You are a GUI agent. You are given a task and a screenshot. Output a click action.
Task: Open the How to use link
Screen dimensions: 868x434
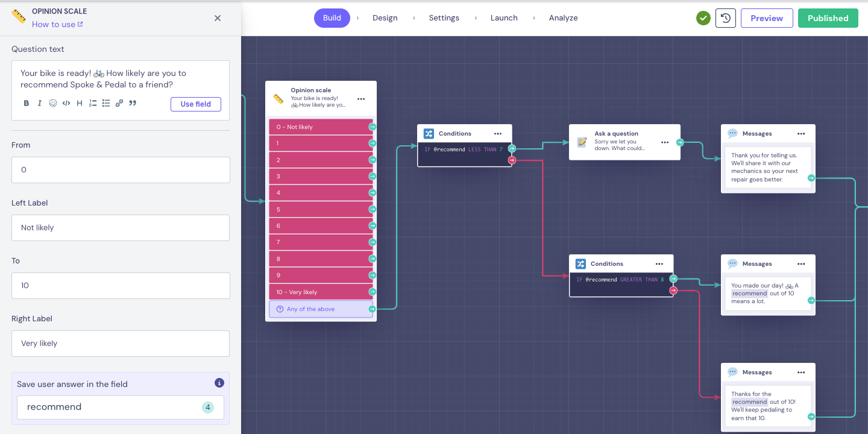point(57,25)
